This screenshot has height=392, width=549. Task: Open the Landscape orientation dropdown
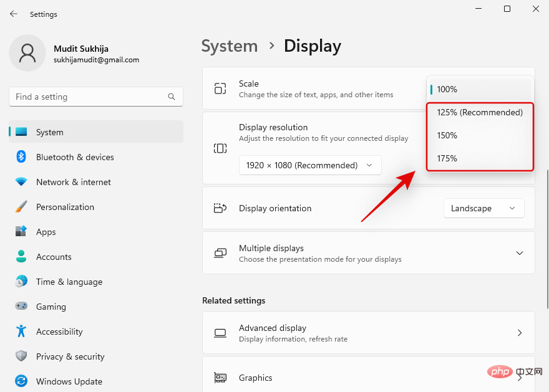483,208
